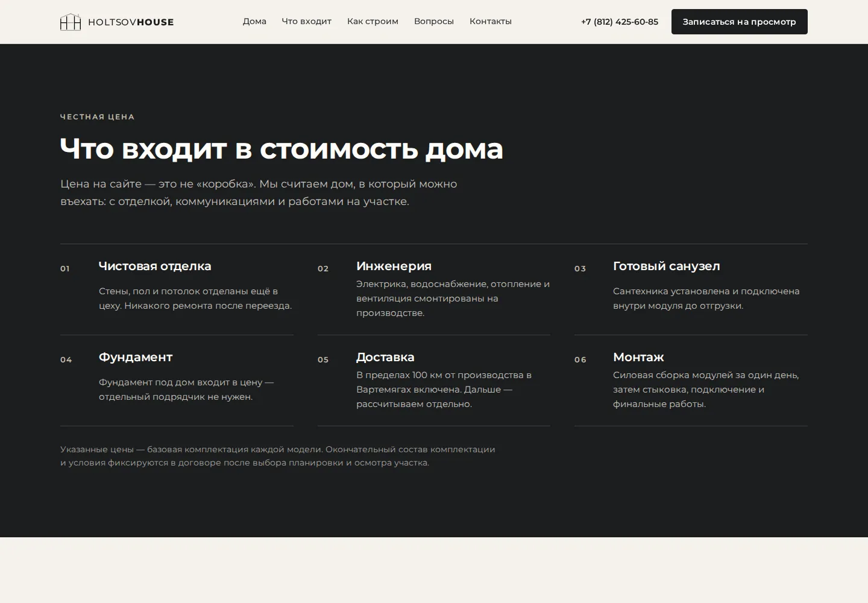Click description starting Фундамент под дом
Viewport: 868px width, 603px height.
click(186, 390)
